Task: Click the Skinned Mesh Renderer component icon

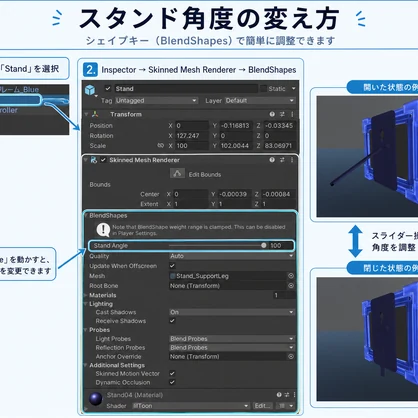Action: [94, 160]
